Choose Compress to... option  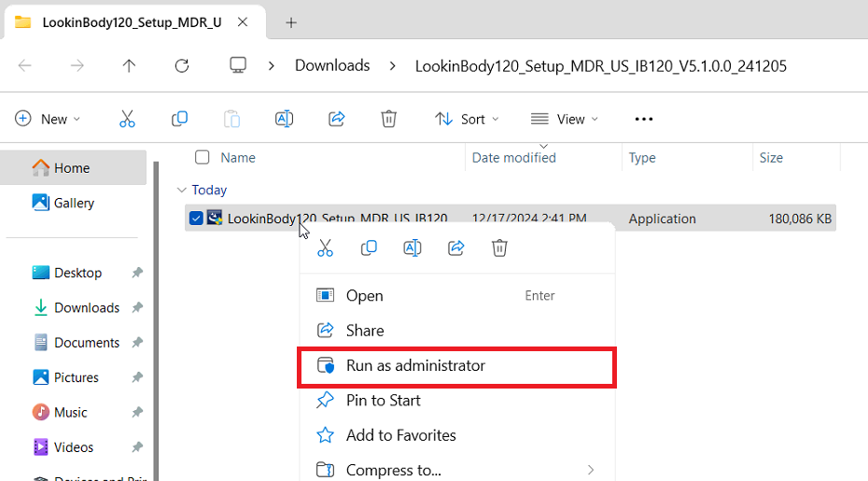pyautogui.click(x=456, y=470)
